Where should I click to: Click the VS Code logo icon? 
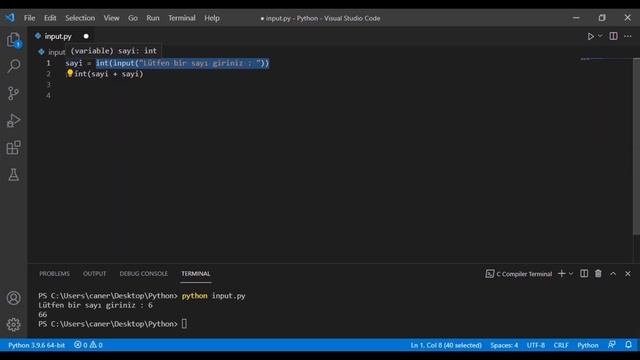10,18
